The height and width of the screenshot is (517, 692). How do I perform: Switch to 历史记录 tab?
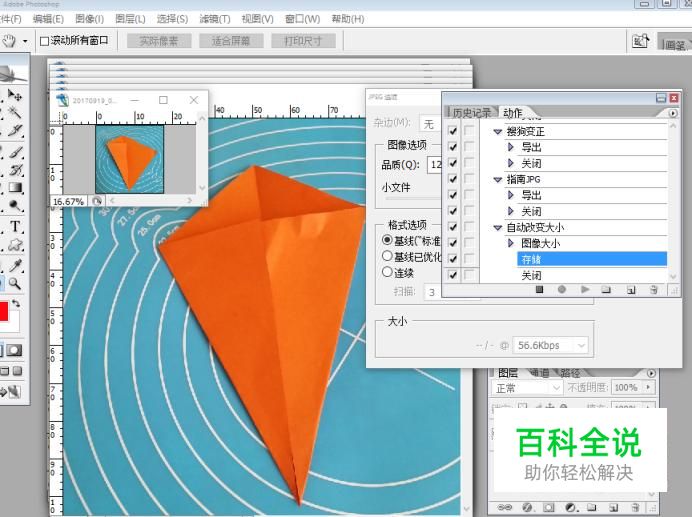click(472, 113)
